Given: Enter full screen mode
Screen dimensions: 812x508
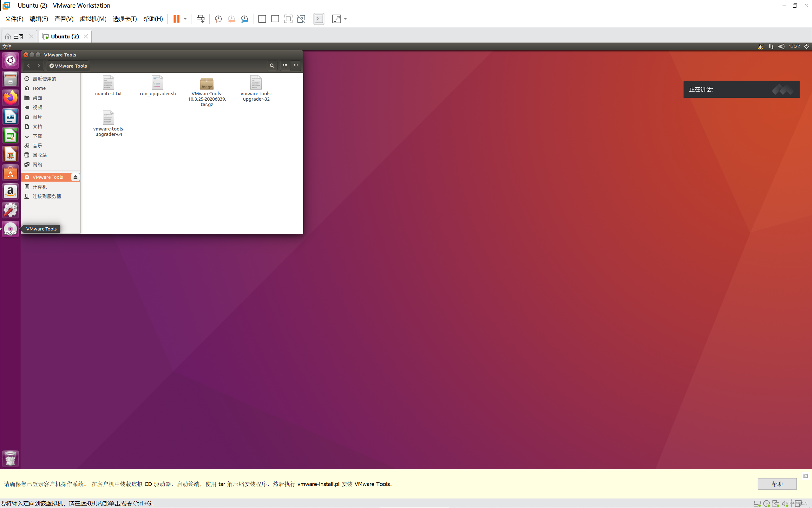Looking at the screenshot, I should [x=288, y=19].
